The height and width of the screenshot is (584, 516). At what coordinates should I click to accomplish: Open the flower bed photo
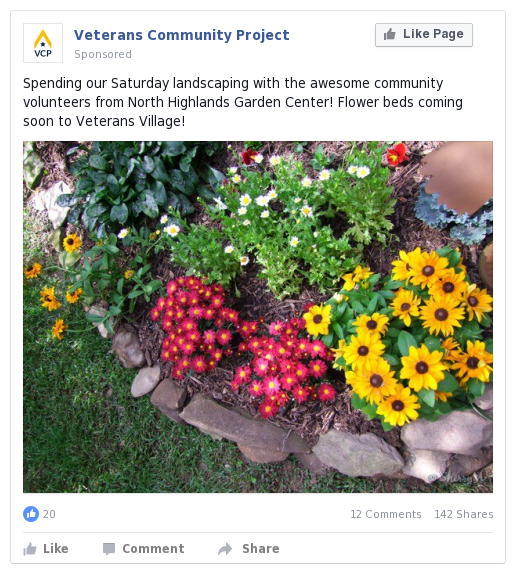(x=258, y=317)
